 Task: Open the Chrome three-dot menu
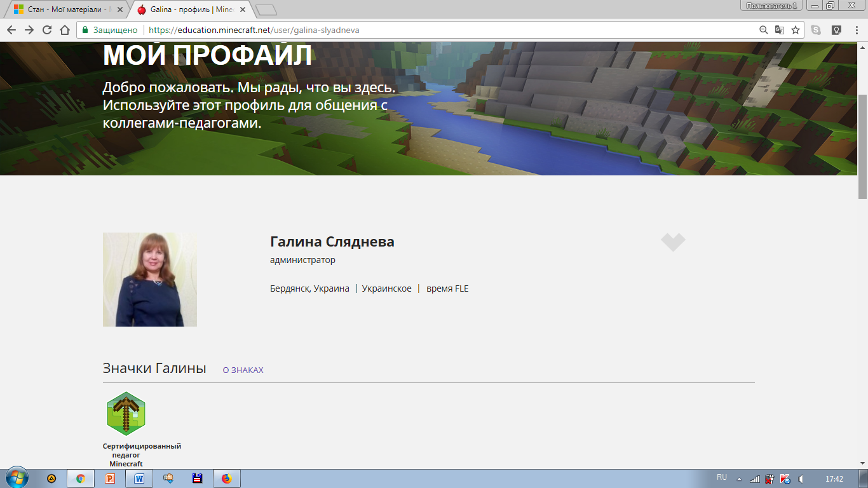857,30
